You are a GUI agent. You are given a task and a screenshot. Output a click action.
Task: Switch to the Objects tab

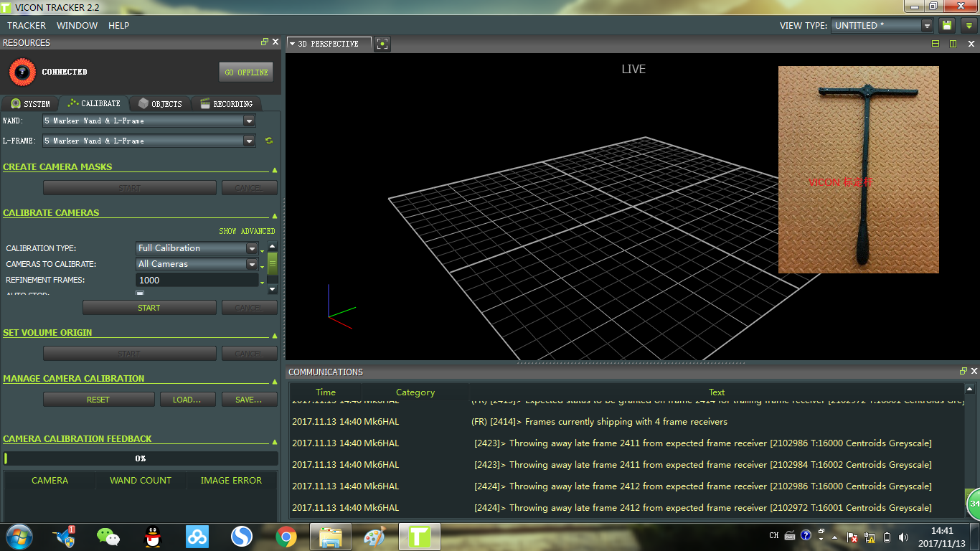click(x=160, y=103)
